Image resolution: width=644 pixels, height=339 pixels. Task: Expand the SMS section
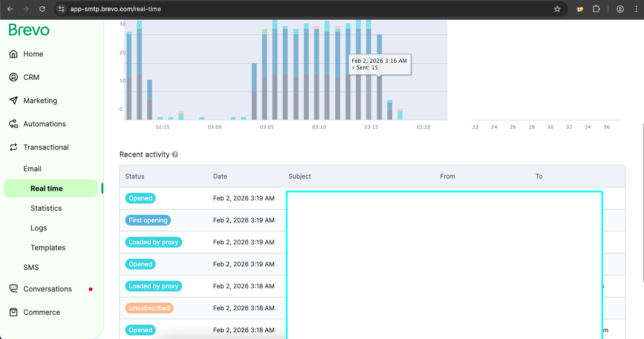[31, 267]
